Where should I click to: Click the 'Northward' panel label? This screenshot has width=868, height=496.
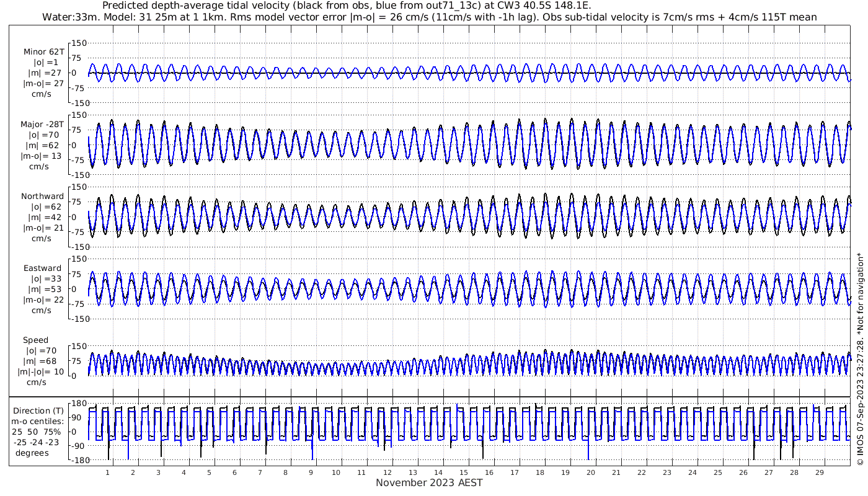tap(42, 196)
